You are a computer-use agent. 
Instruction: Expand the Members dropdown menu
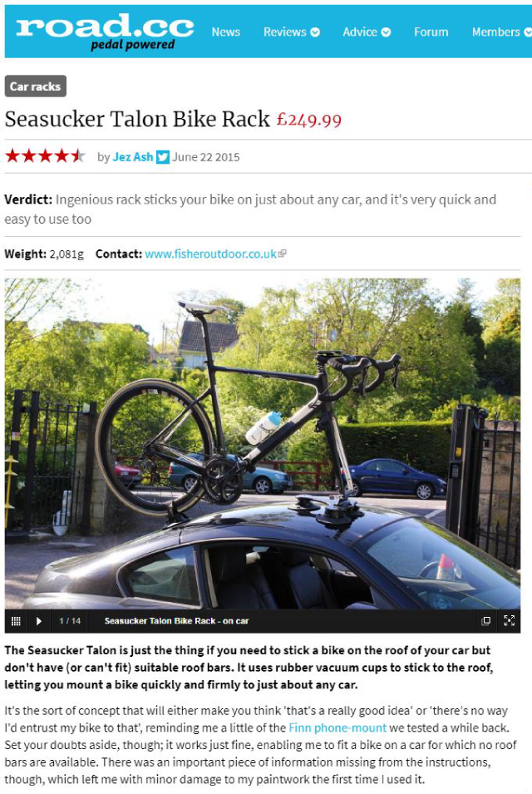[501, 32]
